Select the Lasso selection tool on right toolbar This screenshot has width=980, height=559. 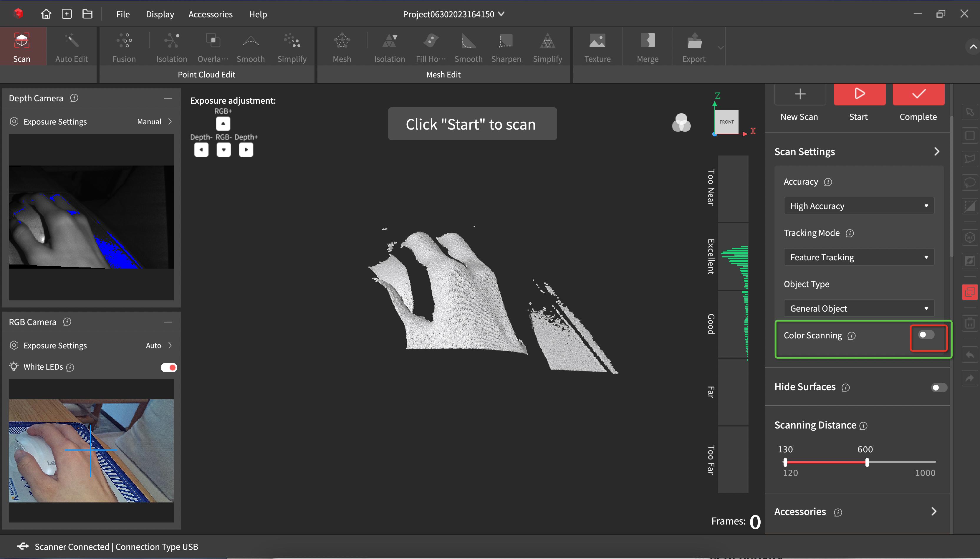[970, 183]
